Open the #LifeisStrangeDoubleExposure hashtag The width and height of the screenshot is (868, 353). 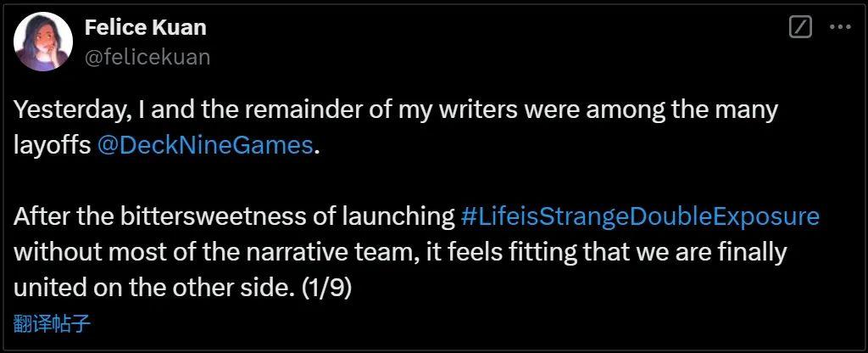(640, 216)
